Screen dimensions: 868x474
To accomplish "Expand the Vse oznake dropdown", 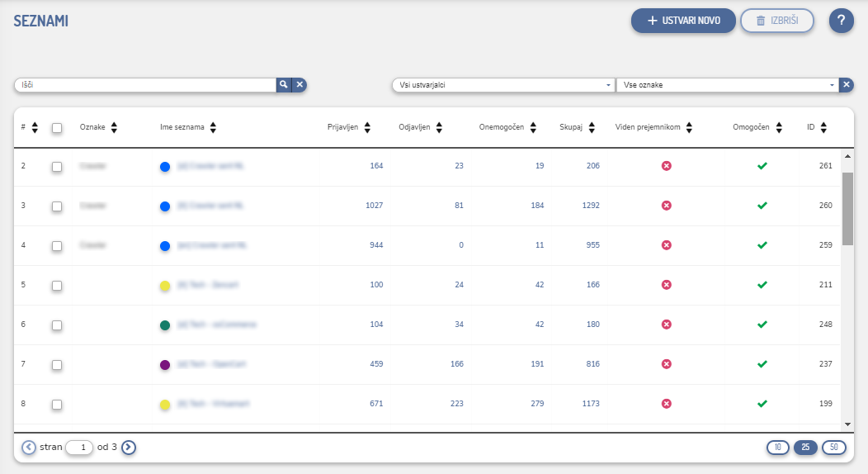I will pyautogui.click(x=726, y=85).
